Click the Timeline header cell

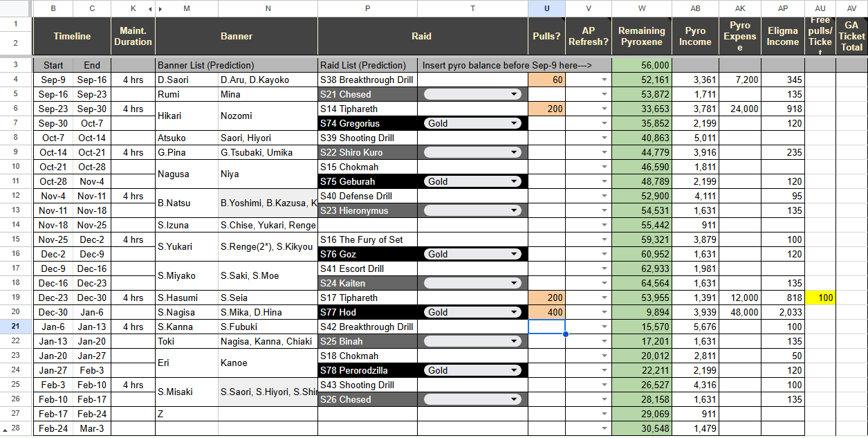pyautogui.click(x=72, y=36)
